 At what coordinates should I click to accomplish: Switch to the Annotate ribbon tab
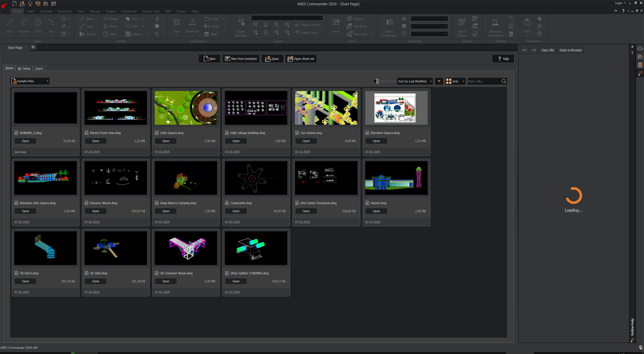point(46,11)
